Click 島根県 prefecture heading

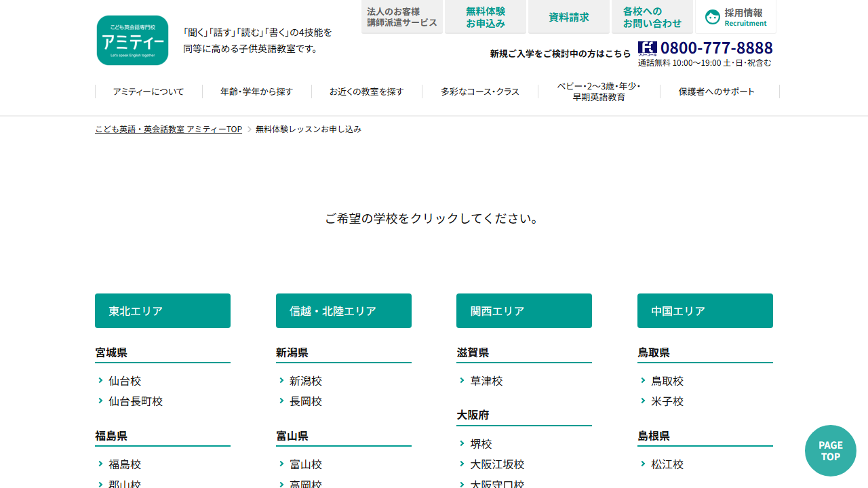click(654, 436)
